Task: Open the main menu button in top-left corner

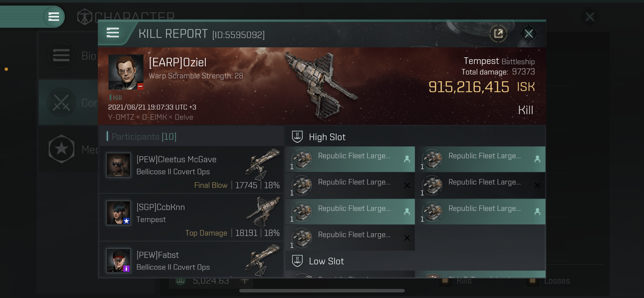Action: pos(54,16)
